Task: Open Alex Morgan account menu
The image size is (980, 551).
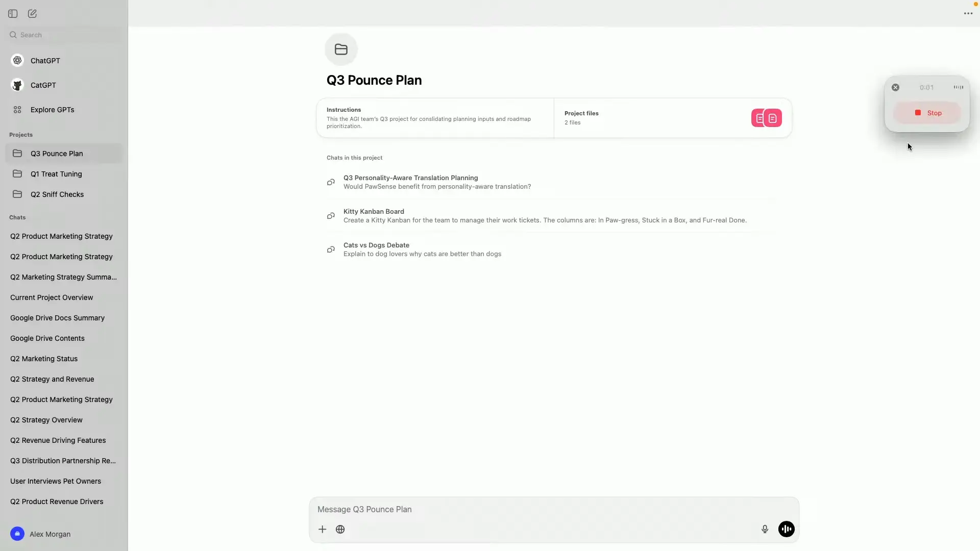Action: click(50, 534)
